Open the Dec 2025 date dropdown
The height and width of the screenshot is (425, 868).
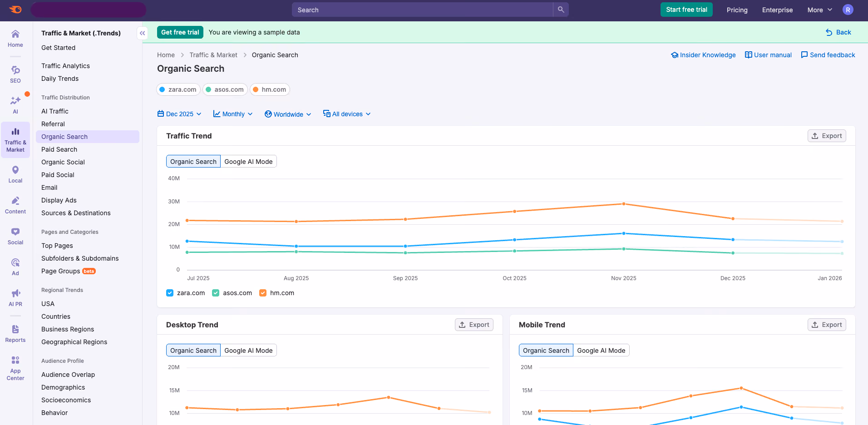[x=179, y=114]
